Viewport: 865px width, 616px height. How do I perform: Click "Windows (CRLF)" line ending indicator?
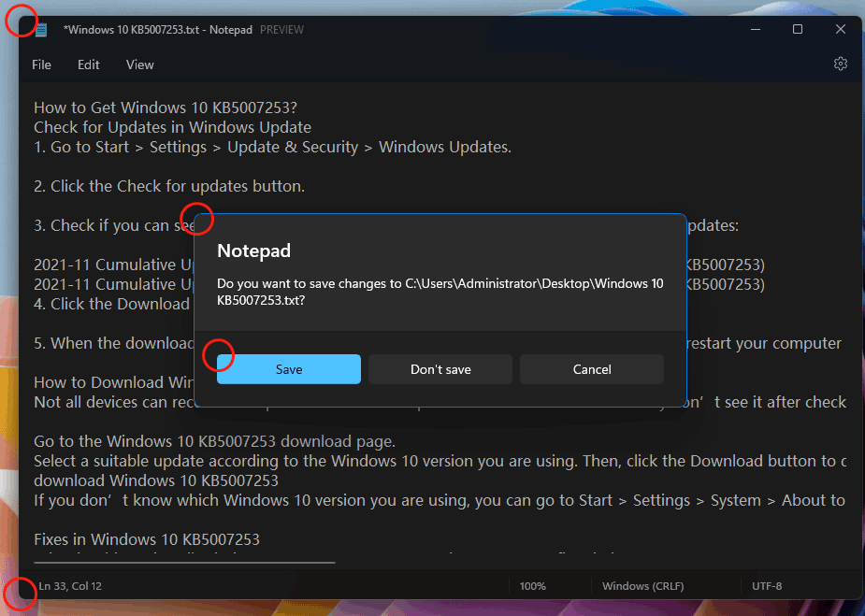click(x=642, y=586)
